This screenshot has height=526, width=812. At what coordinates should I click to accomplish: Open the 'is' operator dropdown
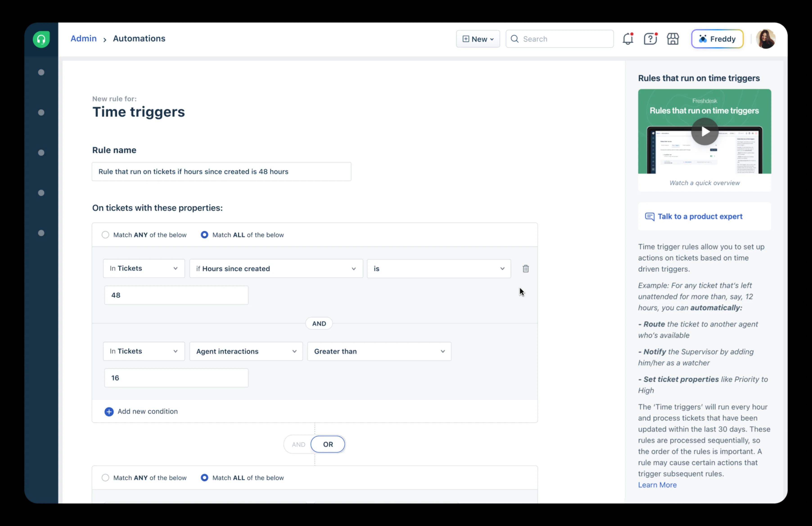[439, 269]
